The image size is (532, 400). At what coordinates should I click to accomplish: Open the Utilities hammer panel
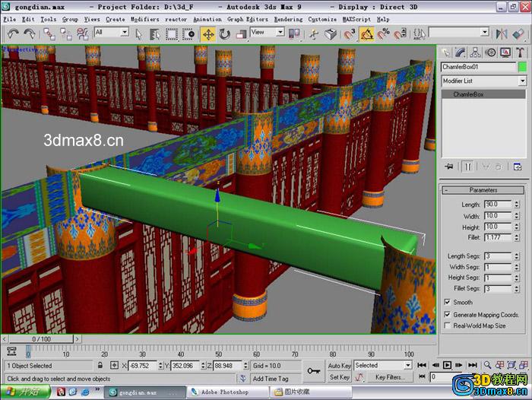click(520, 52)
